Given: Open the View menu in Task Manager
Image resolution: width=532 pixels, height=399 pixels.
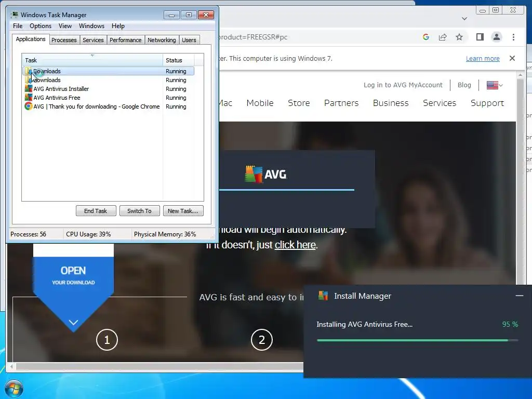Looking at the screenshot, I should [65, 26].
